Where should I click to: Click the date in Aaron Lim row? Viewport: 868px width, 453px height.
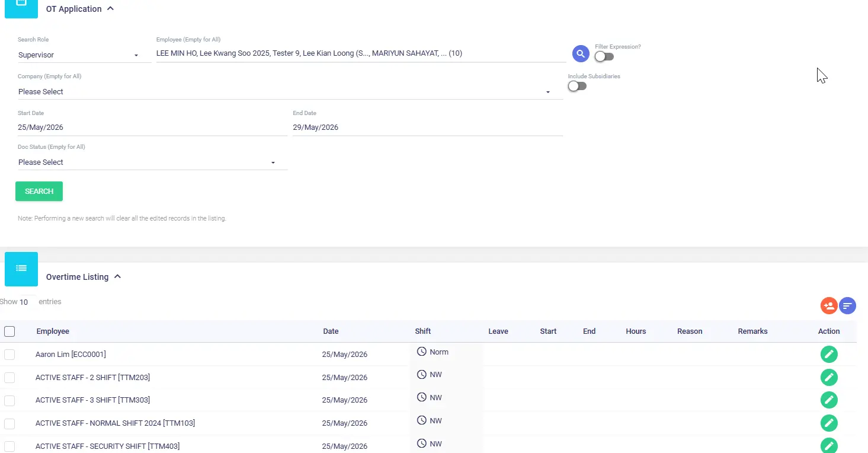(x=345, y=355)
